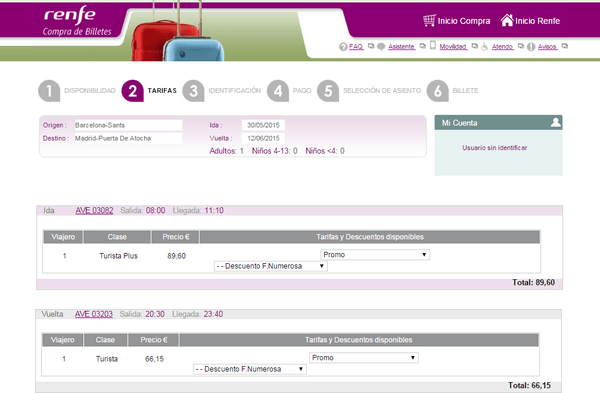This screenshot has height=393, width=600.
Task: Open Vuelta Descuento F.Numerosa dropdown
Action: [250, 369]
